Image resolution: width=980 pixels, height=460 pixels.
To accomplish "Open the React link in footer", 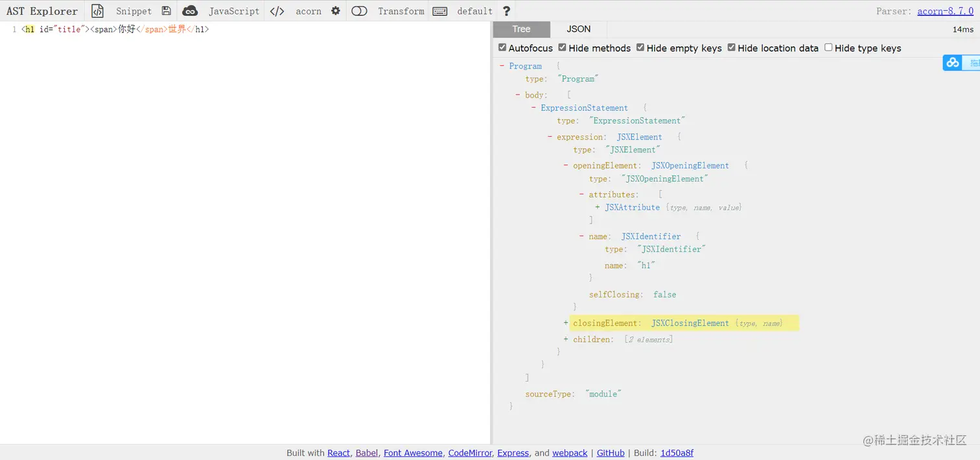I will 338,453.
